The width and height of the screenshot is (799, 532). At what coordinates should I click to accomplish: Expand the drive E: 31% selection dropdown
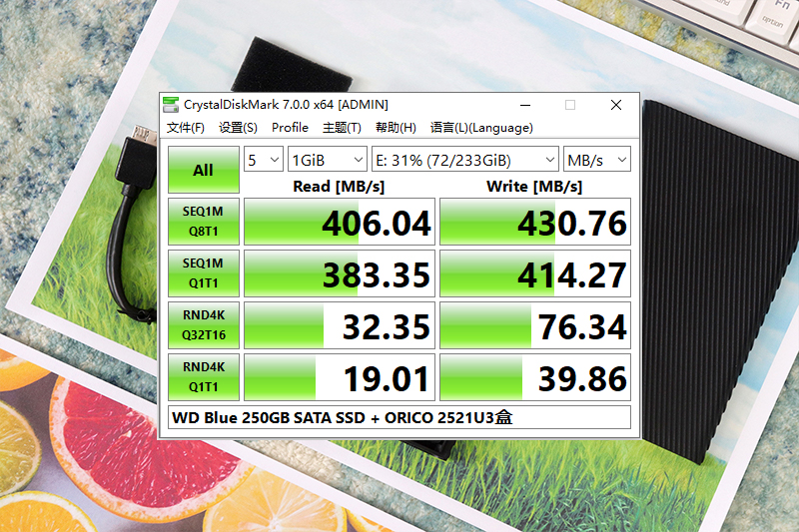tap(465, 160)
